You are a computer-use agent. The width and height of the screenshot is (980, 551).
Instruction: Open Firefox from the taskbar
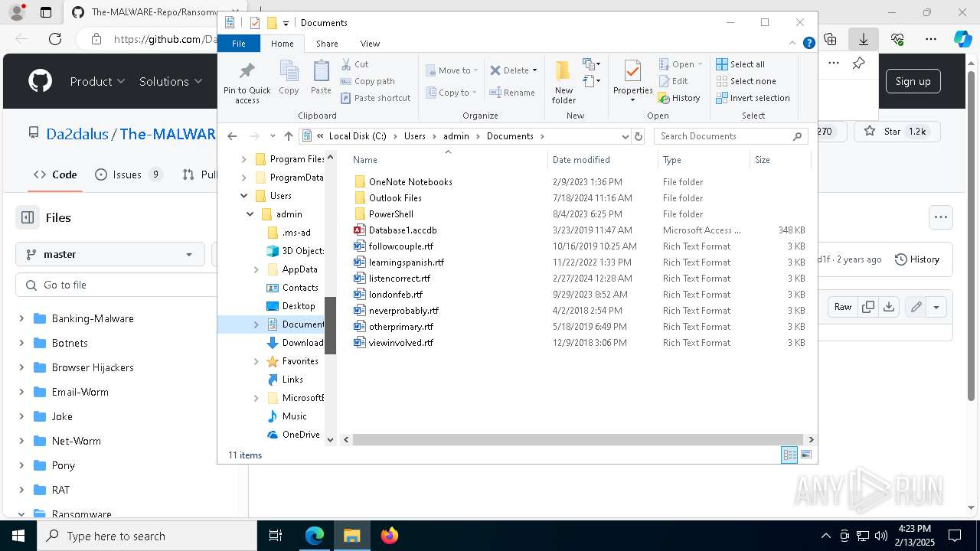coord(390,536)
